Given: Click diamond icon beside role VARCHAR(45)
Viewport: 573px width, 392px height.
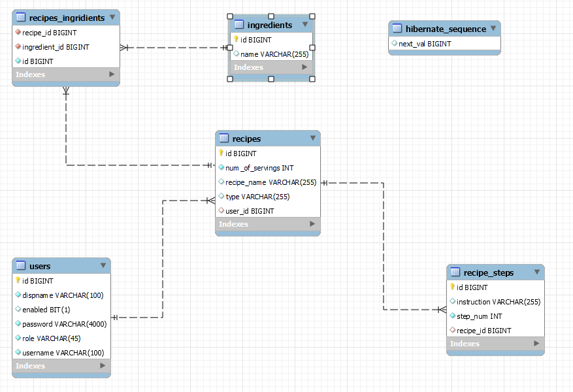Looking at the screenshot, I should [18, 338].
